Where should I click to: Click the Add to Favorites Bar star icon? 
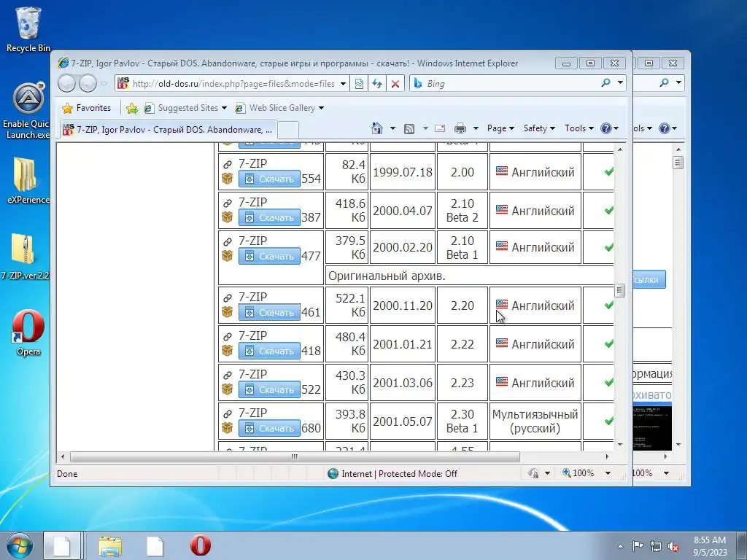tap(132, 109)
